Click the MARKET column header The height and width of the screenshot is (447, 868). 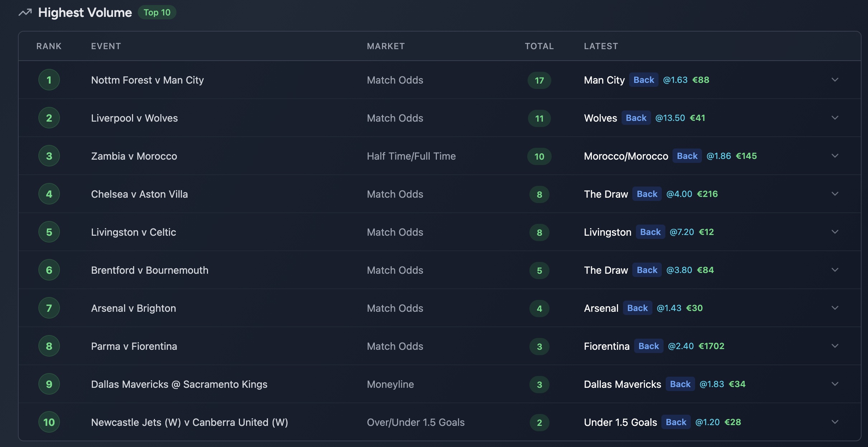[386, 46]
